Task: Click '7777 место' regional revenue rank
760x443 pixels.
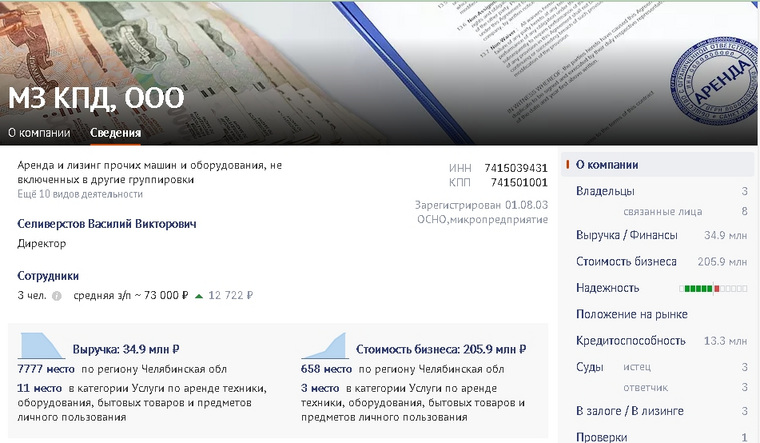Action: [46, 369]
